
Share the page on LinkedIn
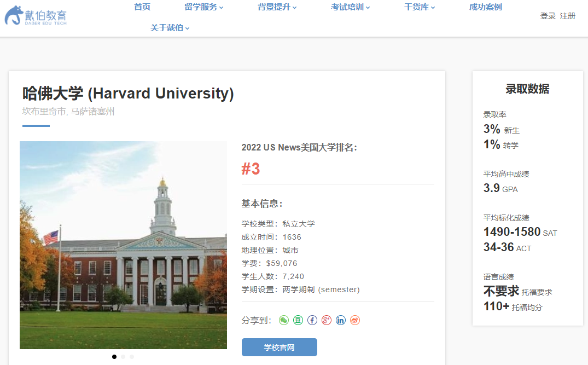(340, 320)
